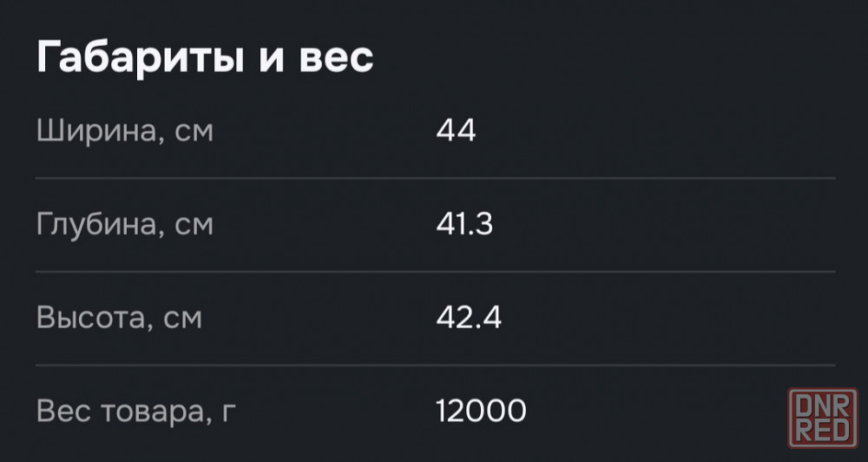Click the "DNR" text in the watermark
The width and height of the screenshot is (868, 462).
coord(823,406)
